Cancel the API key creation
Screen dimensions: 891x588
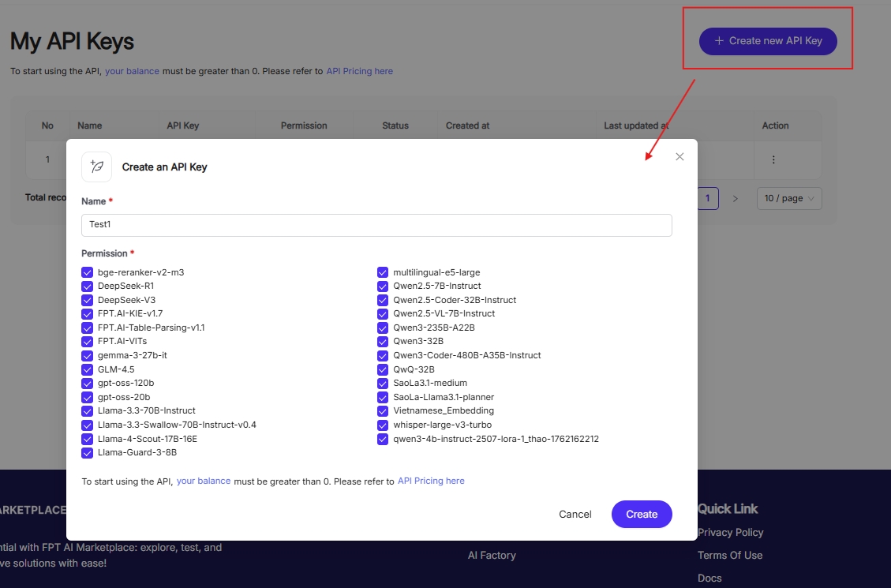[575, 514]
